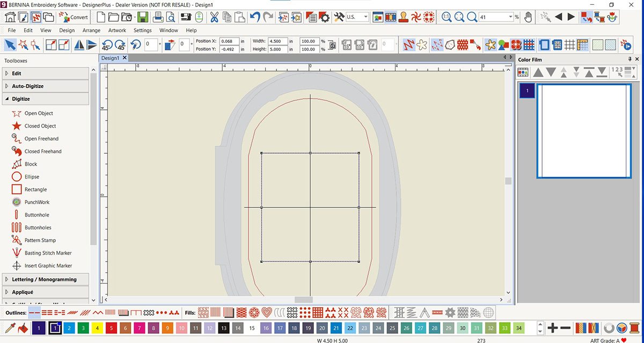This screenshot has width=644, height=343.
Task: Zoom to 1:1 actual size
Action: [447, 17]
